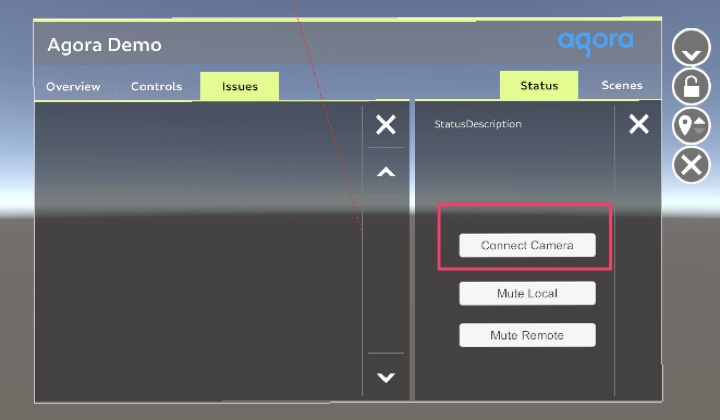
Task: Open the Overview tab
Action: click(x=73, y=86)
